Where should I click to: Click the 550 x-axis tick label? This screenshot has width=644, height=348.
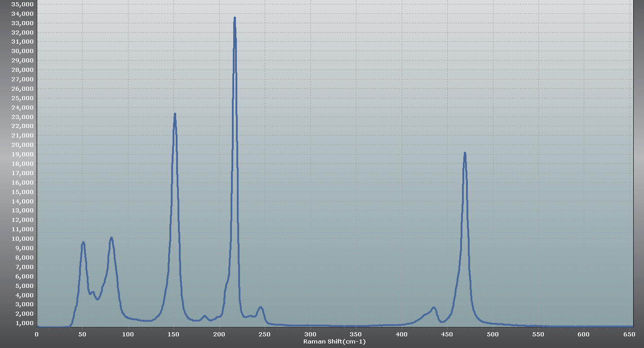(538, 335)
